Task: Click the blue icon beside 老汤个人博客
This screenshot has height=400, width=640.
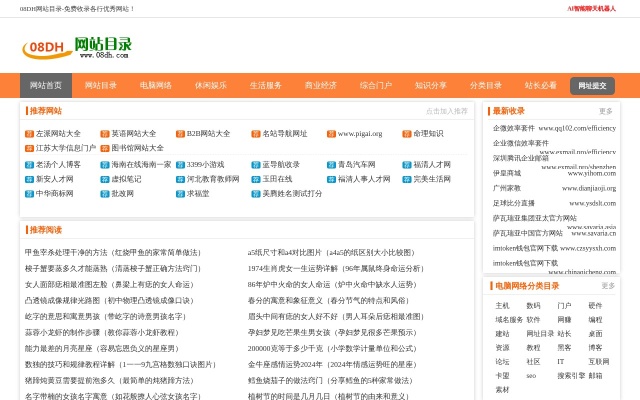Action: [29, 165]
